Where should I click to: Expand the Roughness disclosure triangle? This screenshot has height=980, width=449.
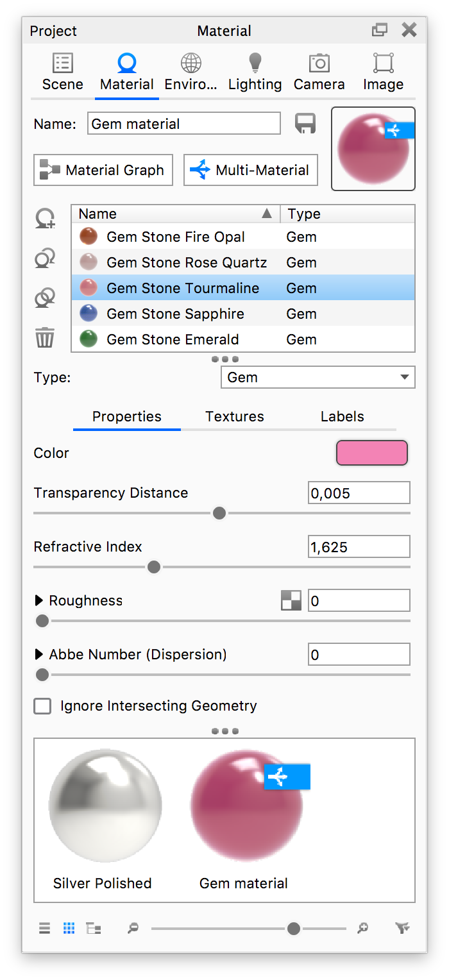(x=39, y=601)
